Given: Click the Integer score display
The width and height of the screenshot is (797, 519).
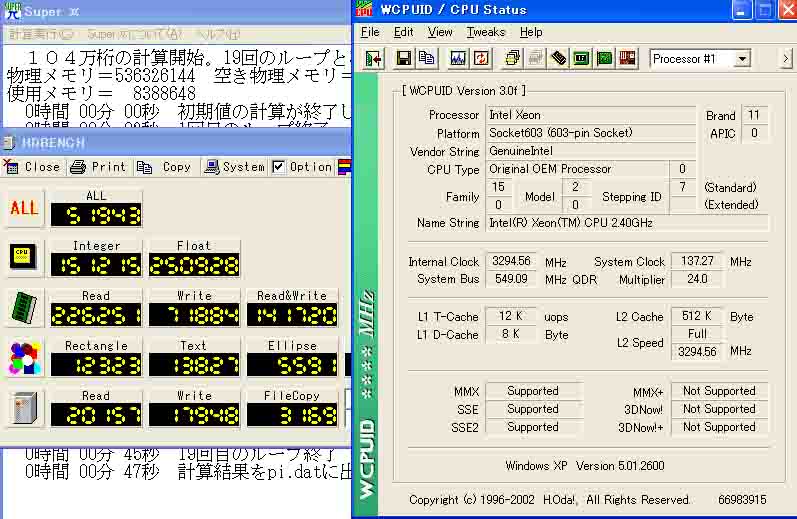Looking at the screenshot, I should (96, 265).
